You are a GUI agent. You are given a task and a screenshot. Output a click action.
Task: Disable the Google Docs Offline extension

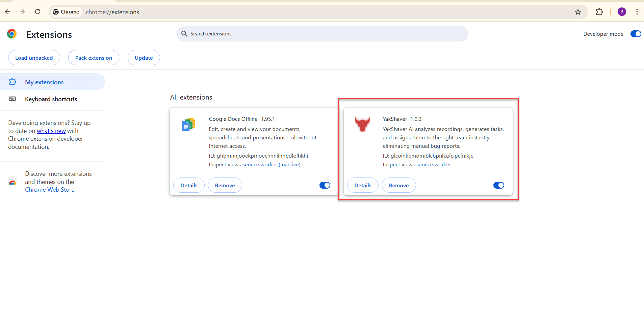click(x=325, y=185)
